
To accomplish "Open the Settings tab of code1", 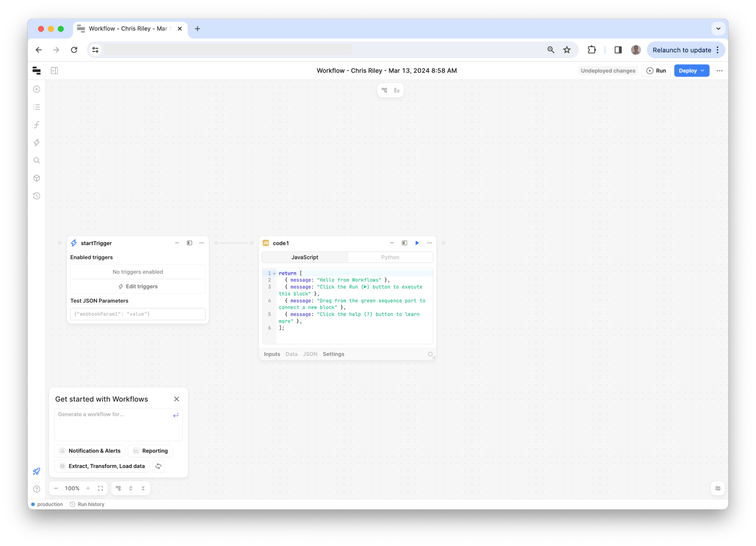I will click(x=333, y=354).
